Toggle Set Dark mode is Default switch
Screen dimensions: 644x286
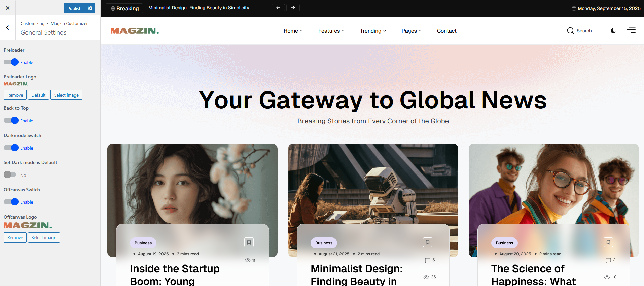tap(10, 174)
